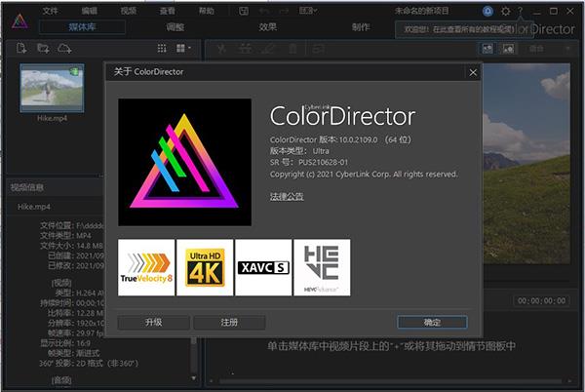585x392 pixels.
Task: Click the Hike.mp4 name in 视频信息 panel
Action: pyautogui.click(x=33, y=207)
